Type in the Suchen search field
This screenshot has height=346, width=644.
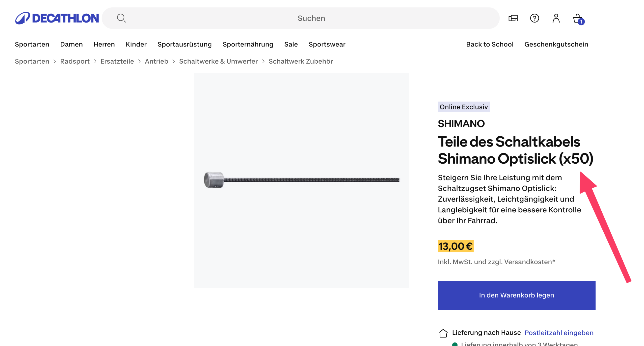(311, 18)
